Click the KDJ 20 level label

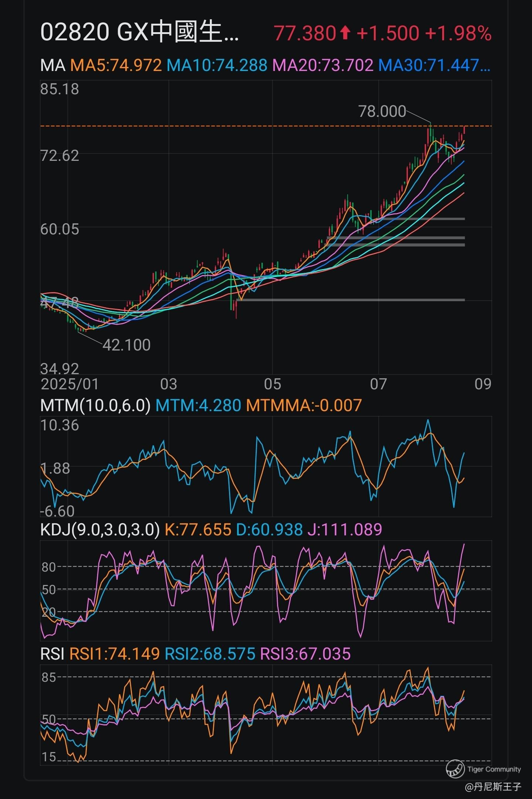(48, 612)
